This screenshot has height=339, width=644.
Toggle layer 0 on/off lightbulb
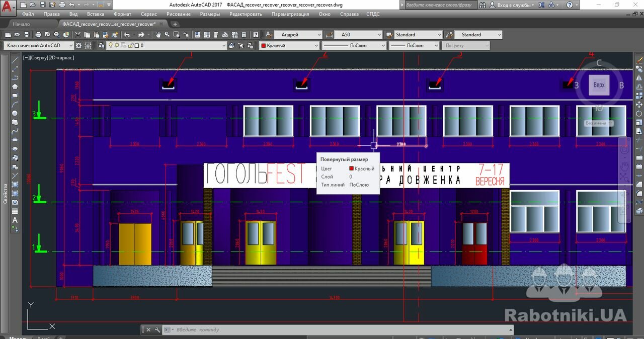click(x=110, y=45)
